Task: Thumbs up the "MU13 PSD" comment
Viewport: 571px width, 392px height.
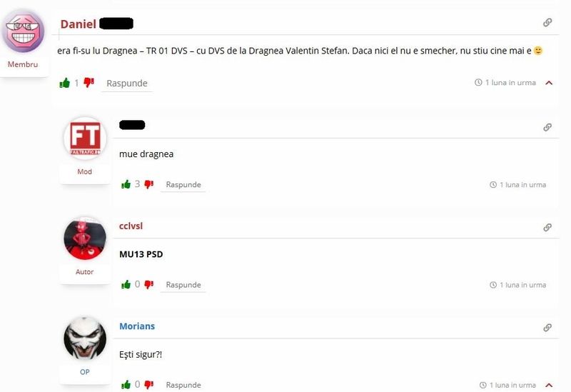Action: click(x=126, y=284)
